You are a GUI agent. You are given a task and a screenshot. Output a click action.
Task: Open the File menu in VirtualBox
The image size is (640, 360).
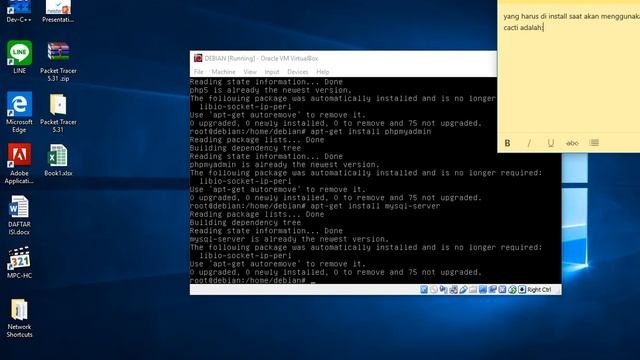pyautogui.click(x=199, y=72)
